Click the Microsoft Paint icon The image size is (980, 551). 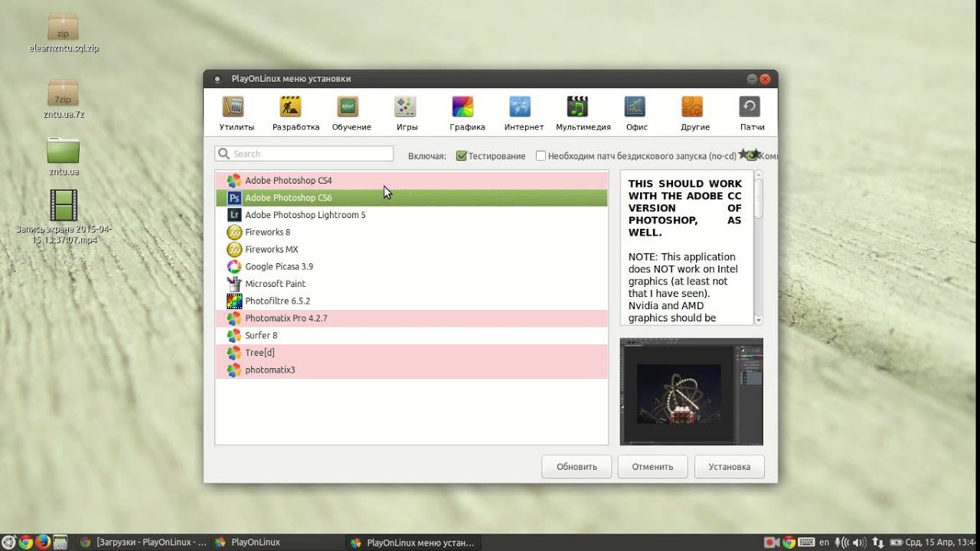pyautogui.click(x=234, y=284)
